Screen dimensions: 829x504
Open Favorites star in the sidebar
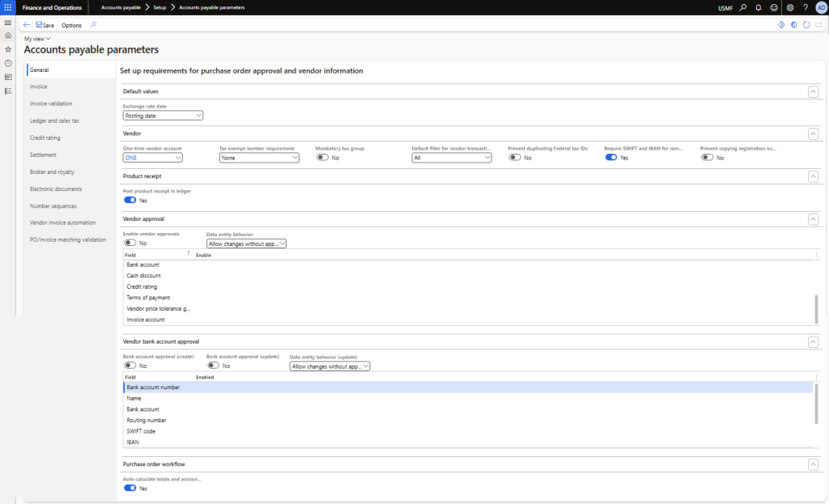click(x=8, y=49)
